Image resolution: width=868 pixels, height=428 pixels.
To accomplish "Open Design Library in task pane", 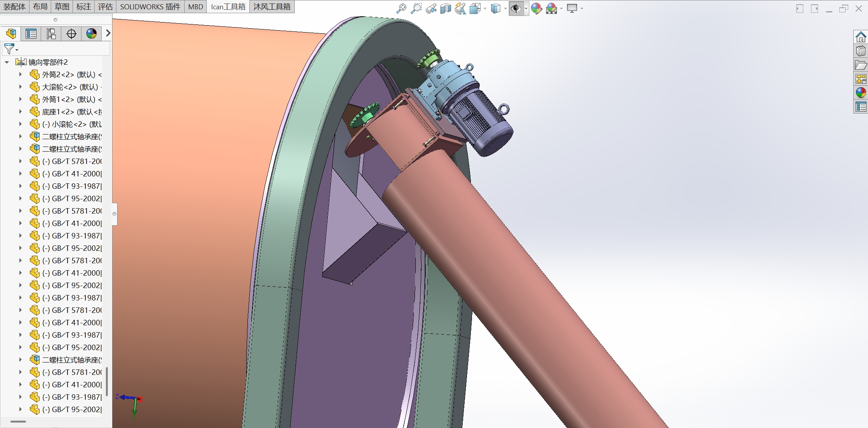I will click(861, 51).
